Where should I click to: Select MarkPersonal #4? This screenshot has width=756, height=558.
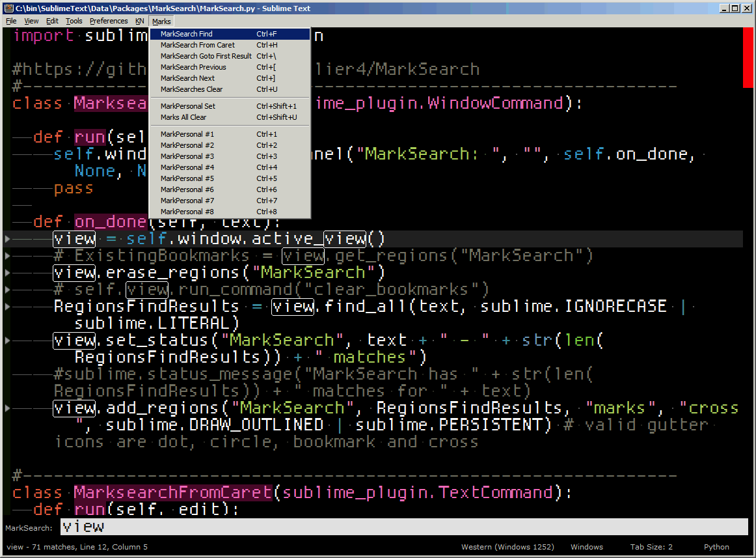[230, 167]
